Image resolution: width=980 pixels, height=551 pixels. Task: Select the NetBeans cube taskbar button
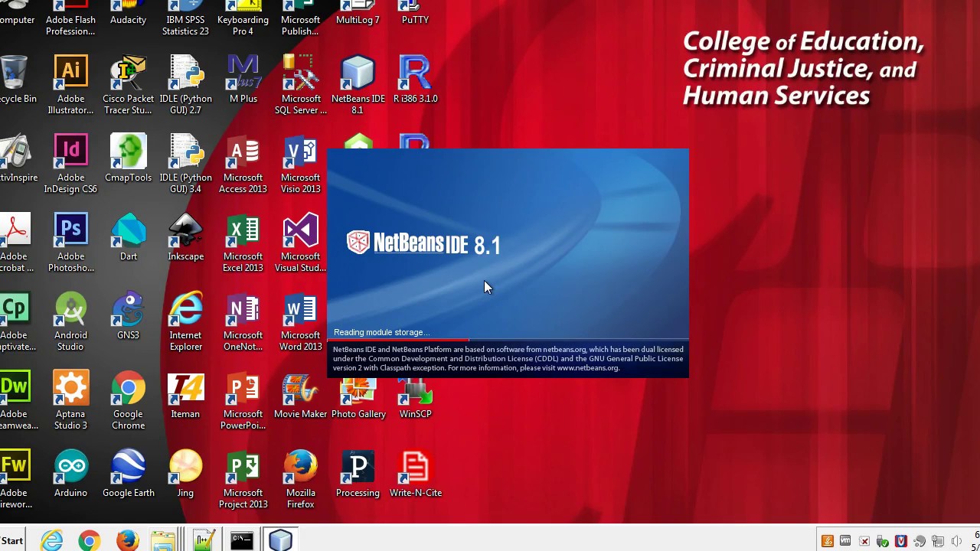(x=280, y=540)
